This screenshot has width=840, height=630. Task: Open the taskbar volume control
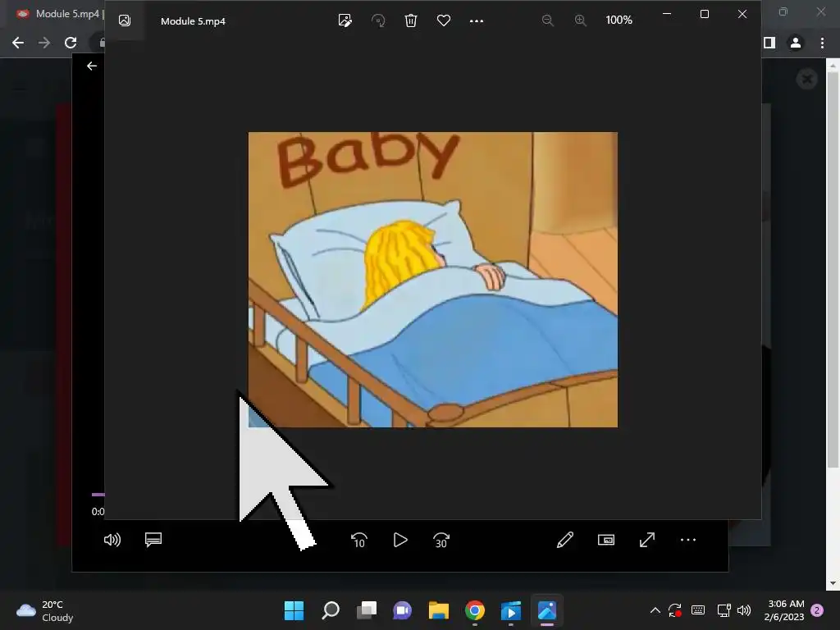pyautogui.click(x=744, y=610)
